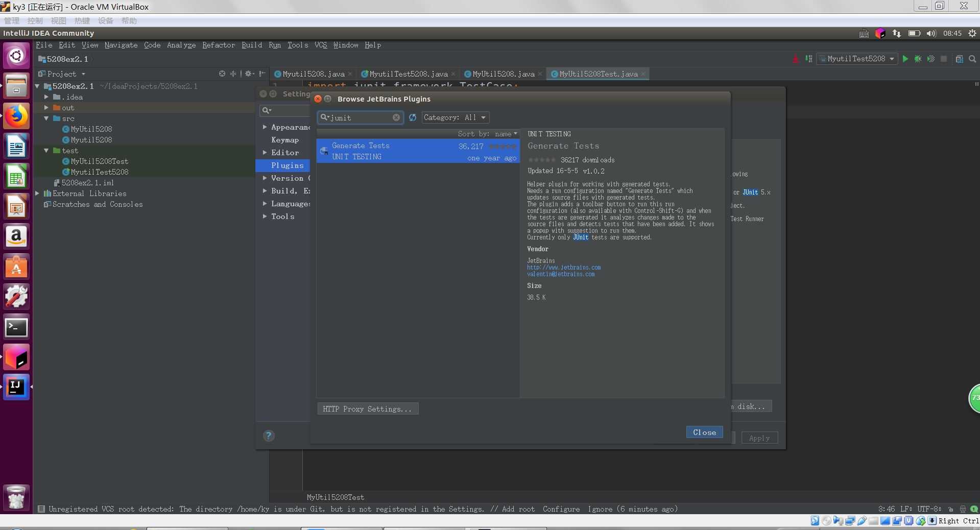Expand the .idea folder
Image resolution: width=980 pixels, height=530 pixels.
pos(46,97)
